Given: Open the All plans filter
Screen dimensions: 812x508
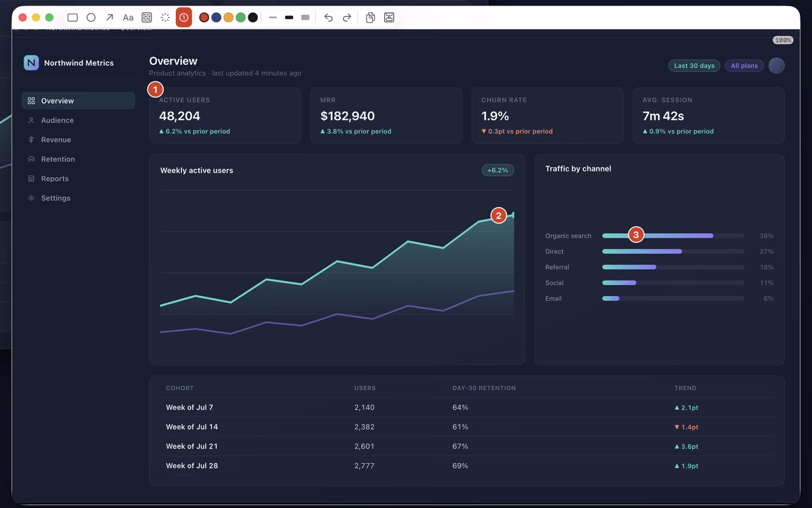Looking at the screenshot, I should [744, 66].
